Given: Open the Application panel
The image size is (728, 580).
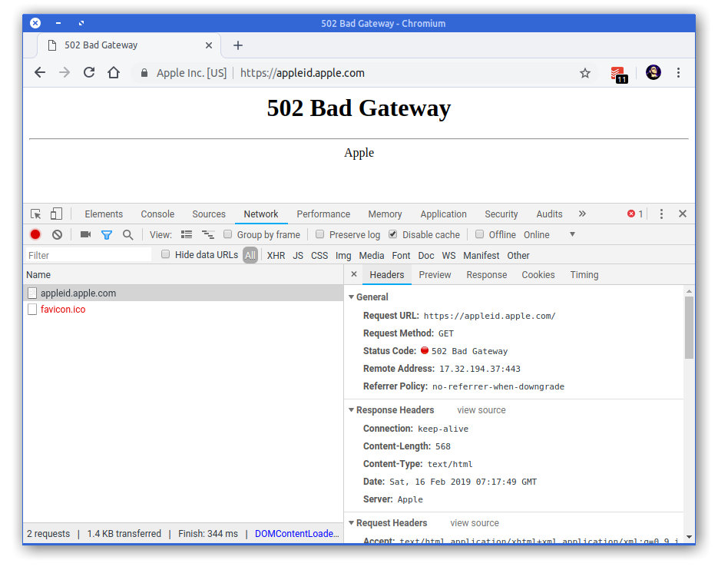Looking at the screenshot, I should pos(443,214).
